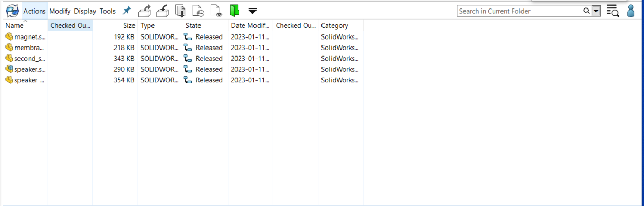This screenshot has width=644, height=206.
Task: Click the blue user account icon
Action: coord(630,11)
